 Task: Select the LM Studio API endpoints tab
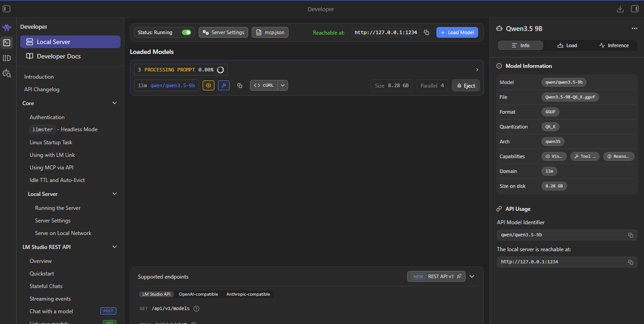156,294
